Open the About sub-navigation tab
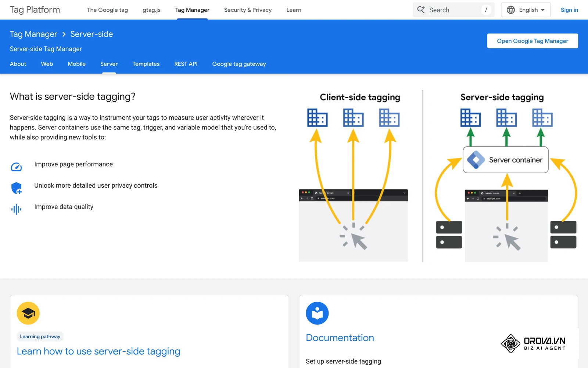The image size is (588, 368). [x=18, y=64]
